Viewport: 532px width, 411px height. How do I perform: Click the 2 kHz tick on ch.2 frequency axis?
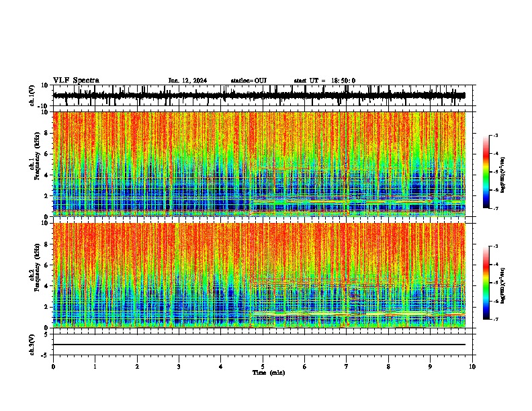[x=46, y=307]
